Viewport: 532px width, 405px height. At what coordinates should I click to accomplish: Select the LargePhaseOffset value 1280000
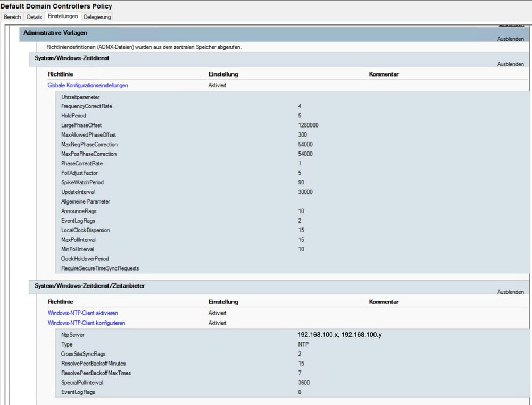coord(309,125)
